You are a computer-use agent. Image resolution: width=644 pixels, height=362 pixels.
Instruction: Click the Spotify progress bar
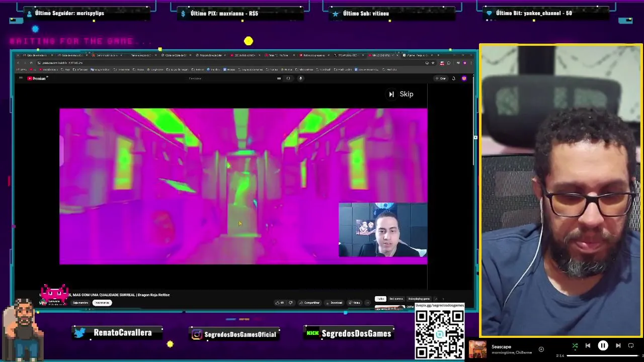pyautogui.click(x=604, y=356)
